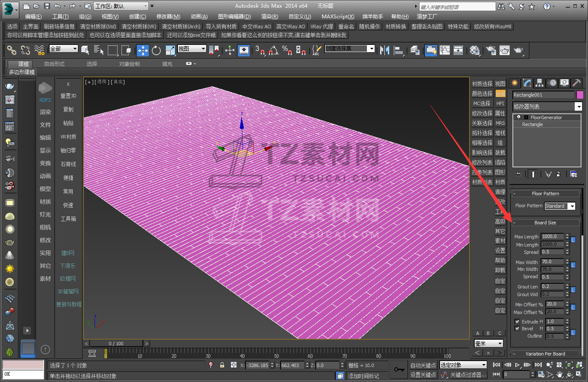Click the magenta object color swatch
The width and height of the screenshot is (588, 382).
tap(580, 95)
